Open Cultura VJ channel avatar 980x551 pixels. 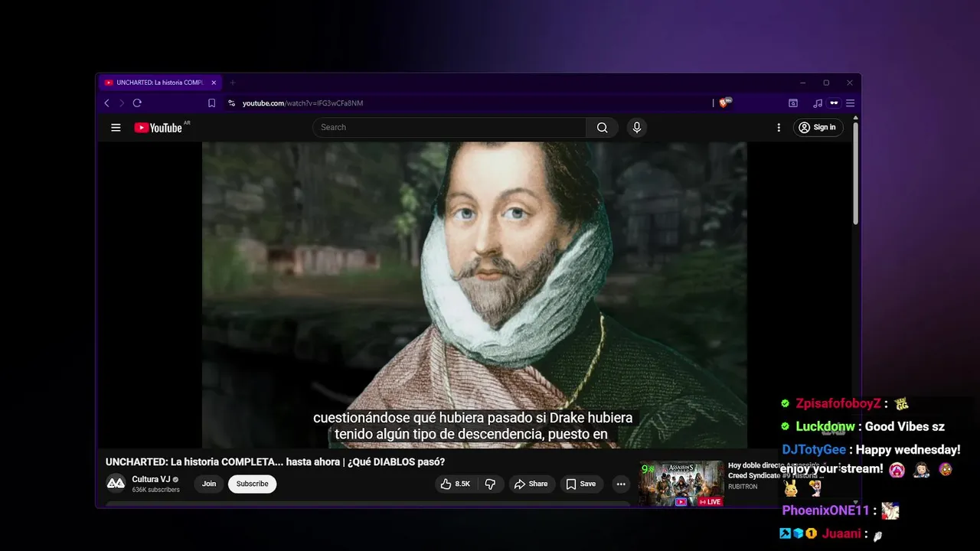(x=116, y=483)
